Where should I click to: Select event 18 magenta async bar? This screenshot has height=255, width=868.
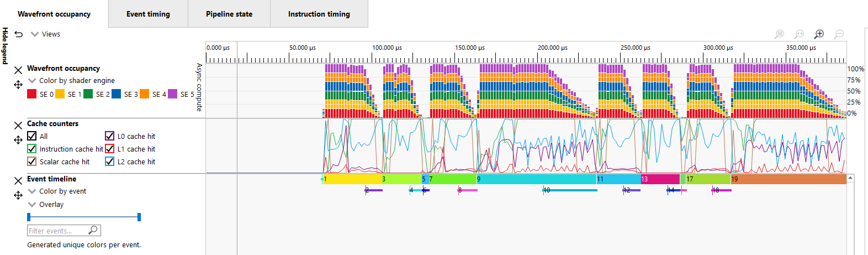pos(722,190)
